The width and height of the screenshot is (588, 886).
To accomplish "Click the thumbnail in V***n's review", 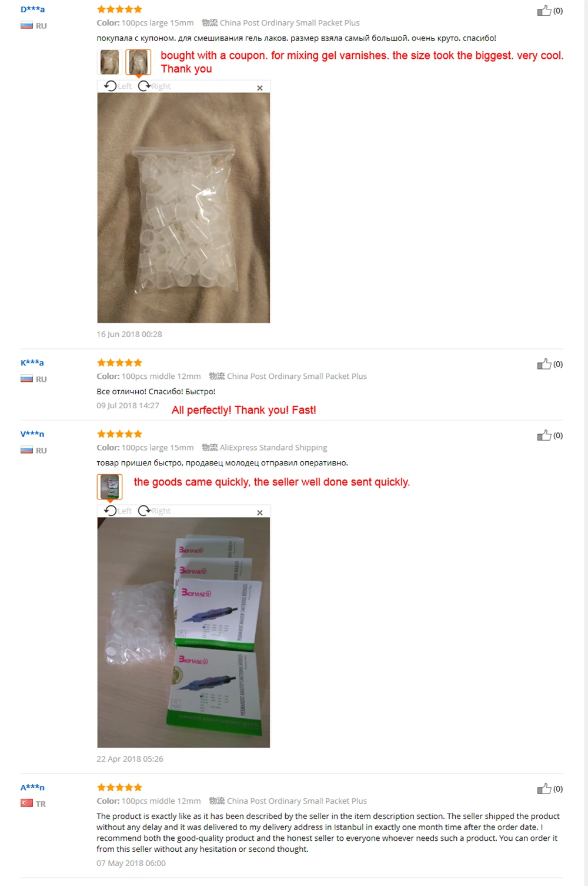I will [x=109, y=487].
